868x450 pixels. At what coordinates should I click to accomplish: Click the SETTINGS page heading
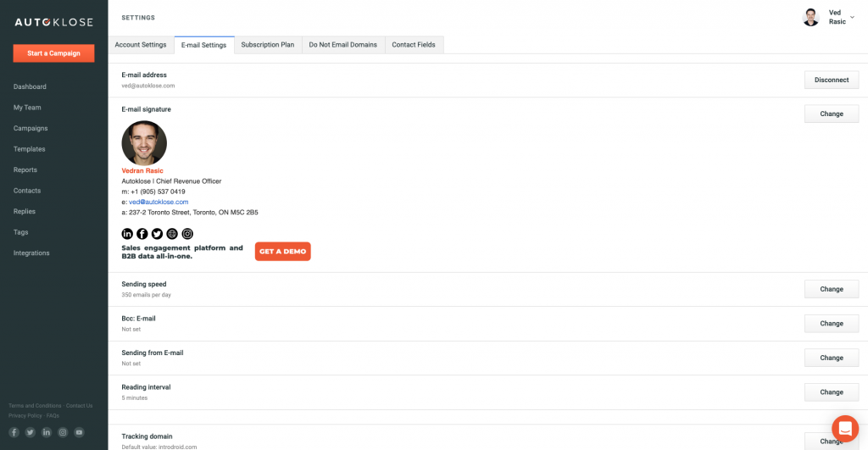[x=138, y=18]
